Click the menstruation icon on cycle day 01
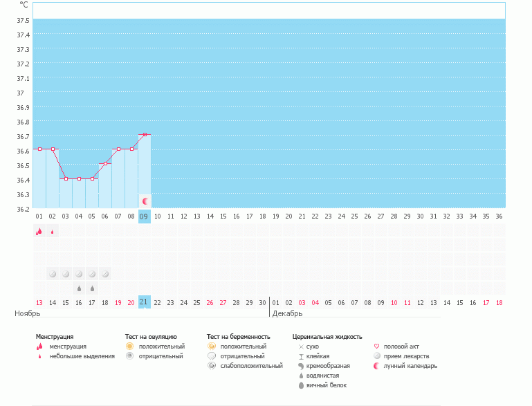 (39, 232)
